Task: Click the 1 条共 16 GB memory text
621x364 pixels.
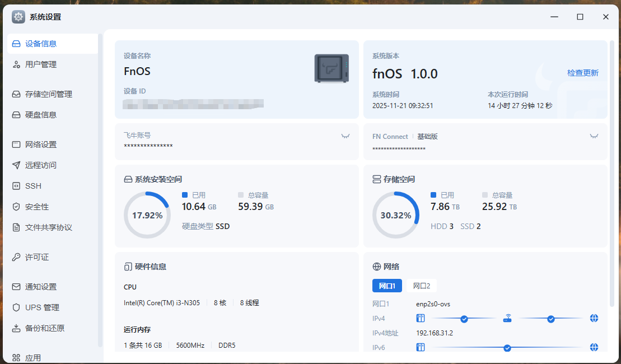Action: [x=143, y=346]
